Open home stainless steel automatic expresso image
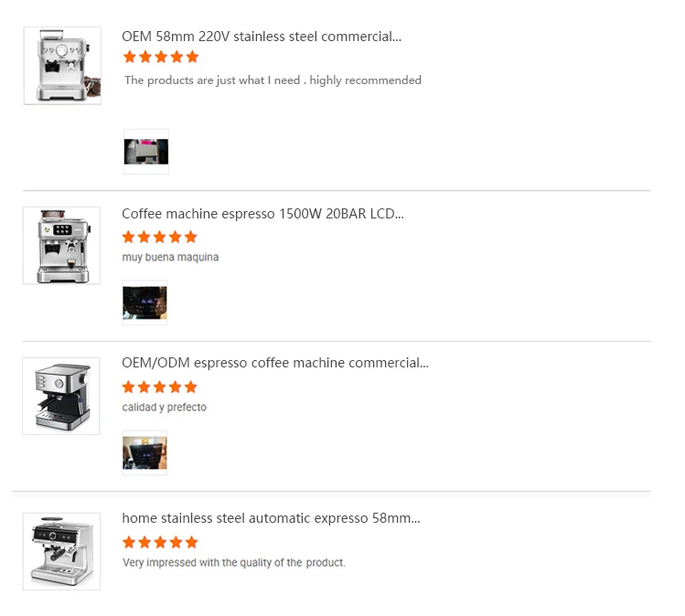Image resolution: width=685 pixels, height=616 pixels. [61, 551]
